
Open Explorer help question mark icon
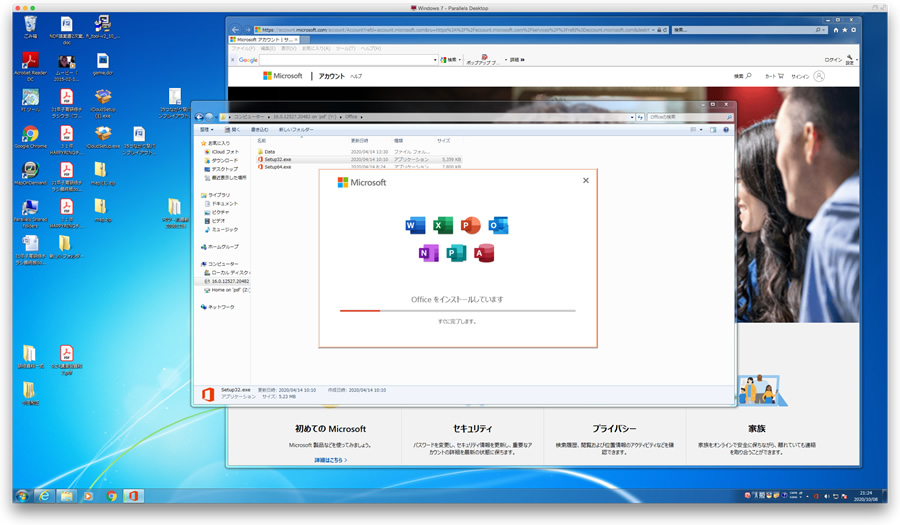click(726, 130)
